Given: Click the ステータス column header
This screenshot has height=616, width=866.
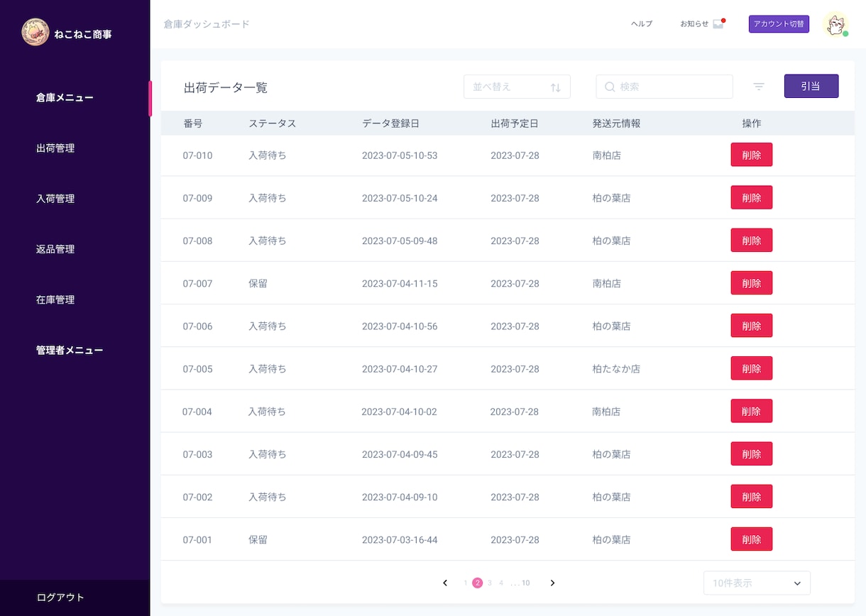Looking at the screenshot, I should (273, 123).
